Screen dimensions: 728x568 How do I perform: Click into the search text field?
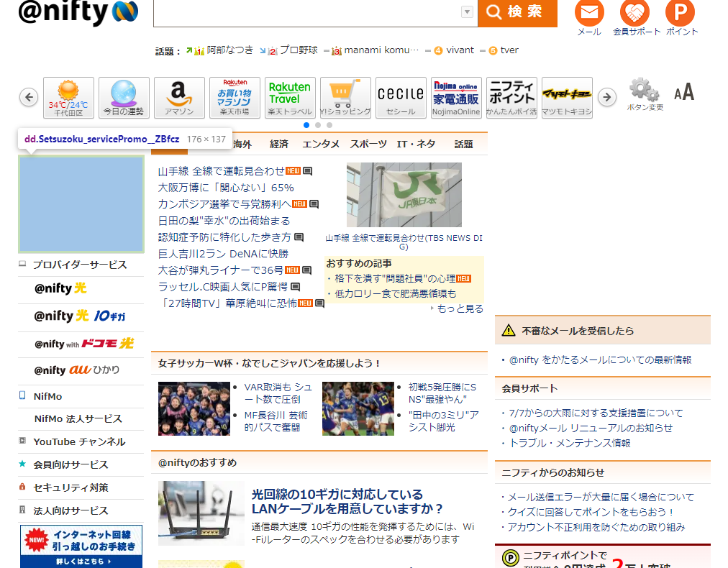tap(306, 12)
